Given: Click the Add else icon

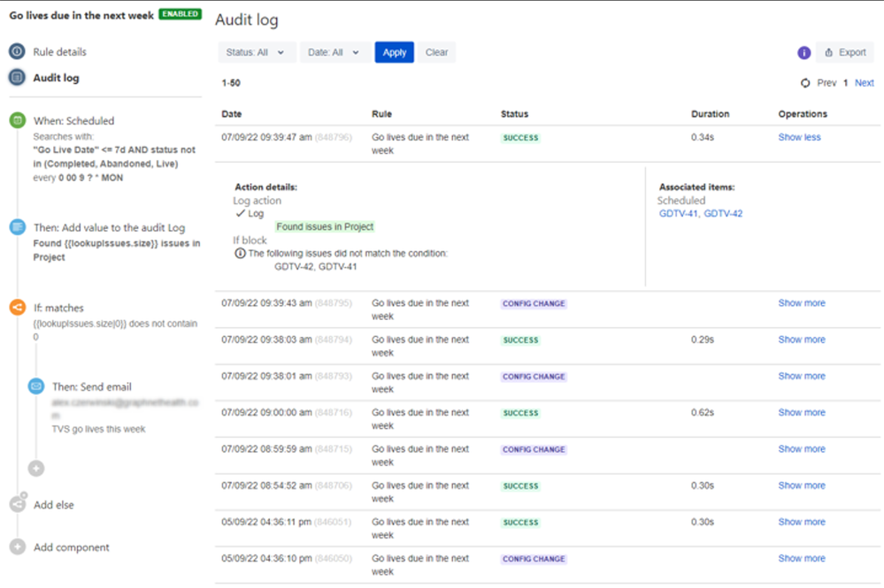Looking at the screenshot, I should (18, 503).
